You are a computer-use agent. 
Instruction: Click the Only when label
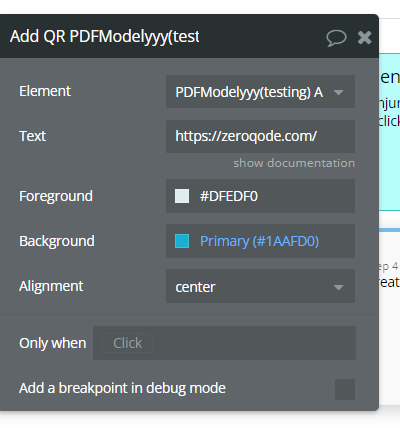pyautogui.click(x=53, y=343)
